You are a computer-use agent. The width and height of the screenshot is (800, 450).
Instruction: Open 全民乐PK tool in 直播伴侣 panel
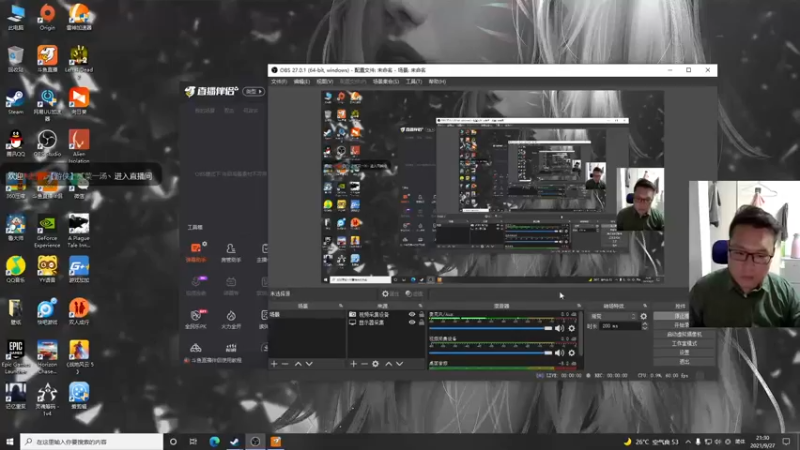[x=196, y=319]
